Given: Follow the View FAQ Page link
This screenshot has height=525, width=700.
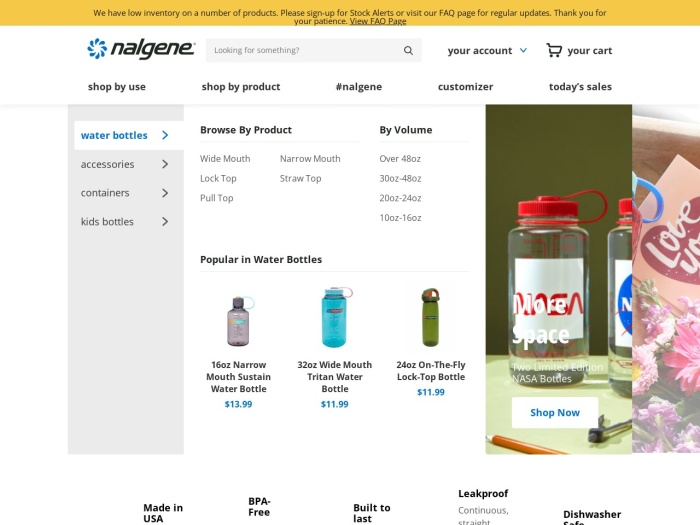Looking at the screenshot, I should coord(378,21).
